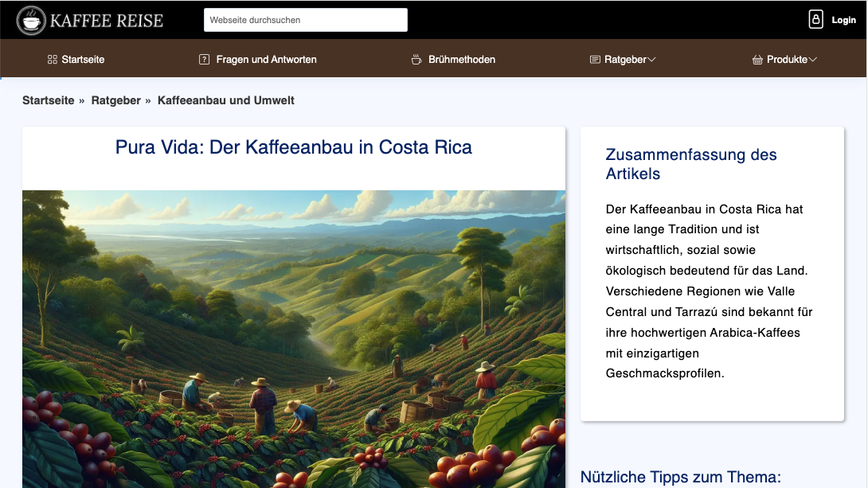The height and width of the screenshot is (488, 868).
Task: Click the padlock icon beside Login
Action: [815, 20]
